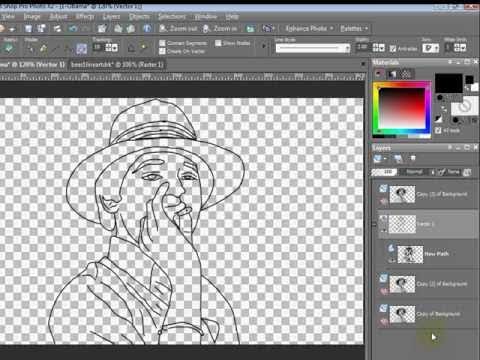Toggle visibility of New Path object
Screen dimensions: 480x360
point(392,261)
